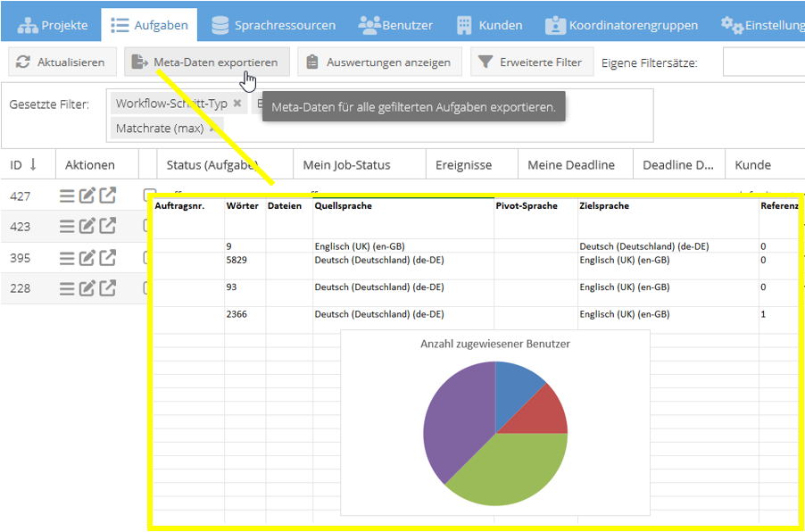Select the Auftragsnr. header cell in spreadsheet
The width and height of the screenshot is (805, 532).
pyautogui.click(x=188, y=218)
